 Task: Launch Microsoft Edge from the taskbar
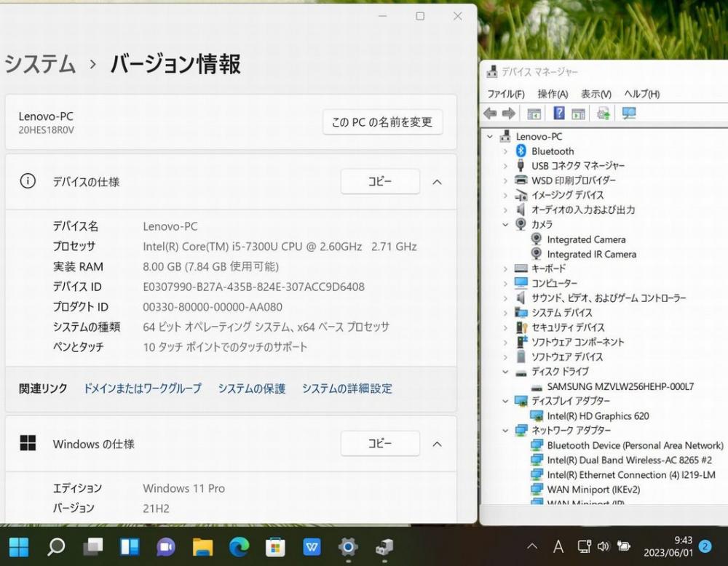(239, 547)
